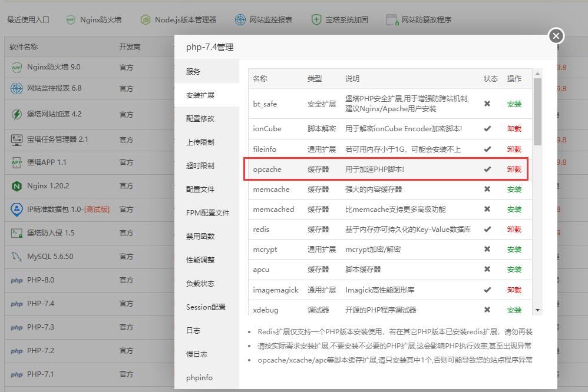Screen dimensions: 588x392
Task: Open 日志 tab
Action: tap(207, 331)
